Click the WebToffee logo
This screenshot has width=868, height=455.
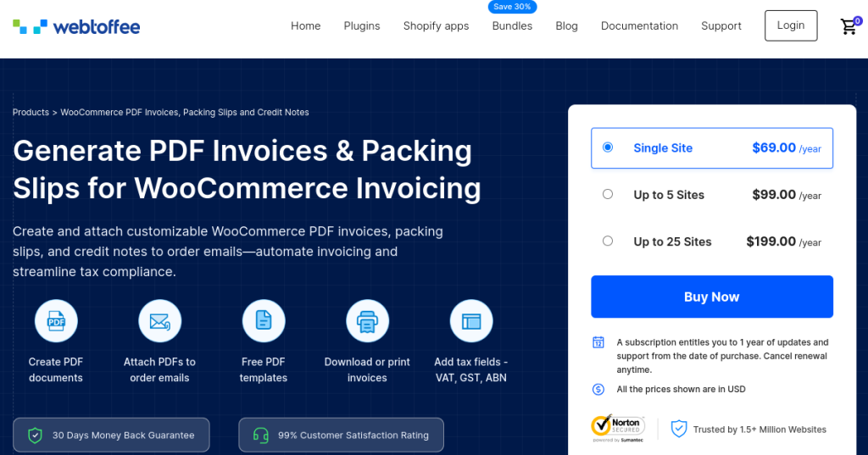click(x=76, y=26)
